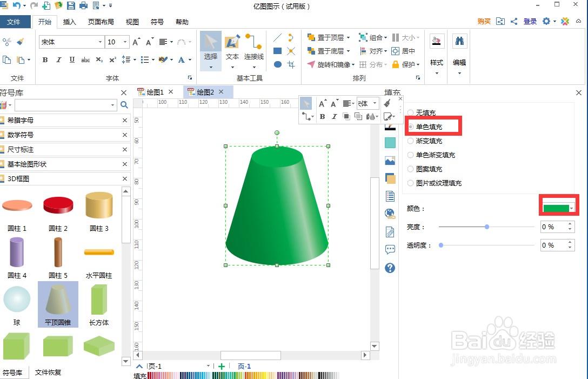Select the 球 sphere shape thumbnail

tap(17, 299)
